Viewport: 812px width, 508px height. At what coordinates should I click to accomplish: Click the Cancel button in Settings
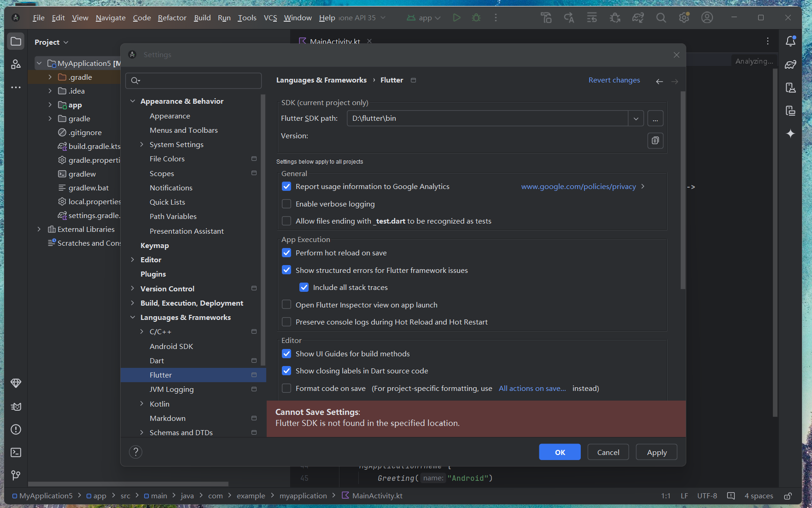pyautogui.click(x=608, y=452)
